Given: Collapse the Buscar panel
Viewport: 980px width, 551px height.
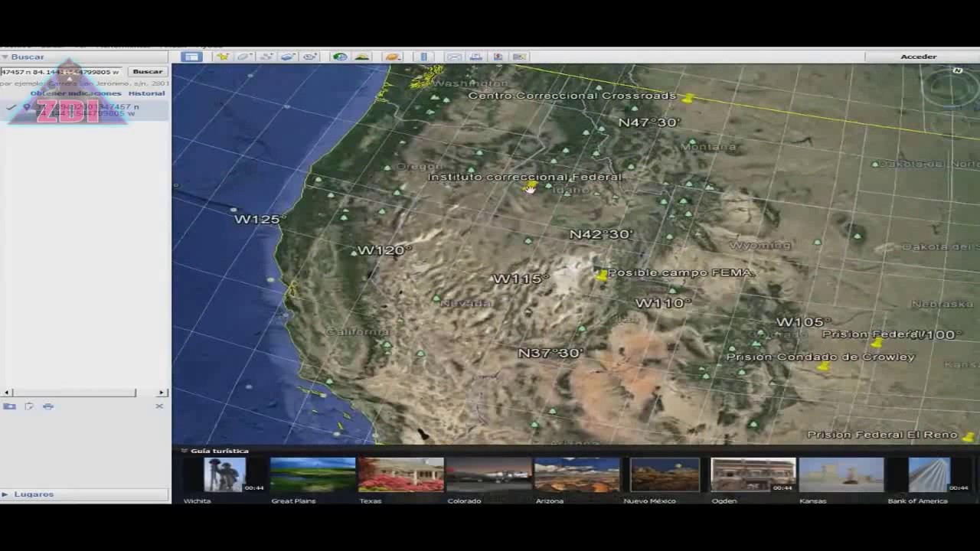Looking at the screenshot, I should (x=5, y=57).
